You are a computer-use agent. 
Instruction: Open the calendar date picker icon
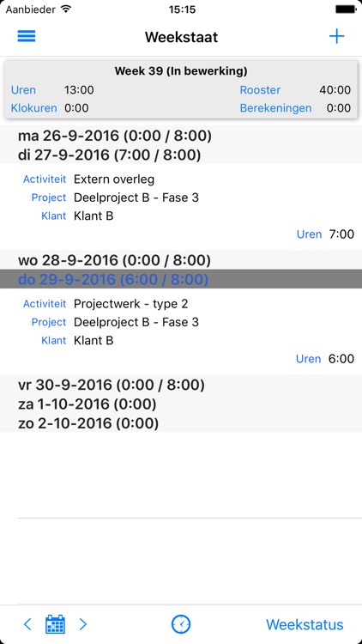point(55,624)
